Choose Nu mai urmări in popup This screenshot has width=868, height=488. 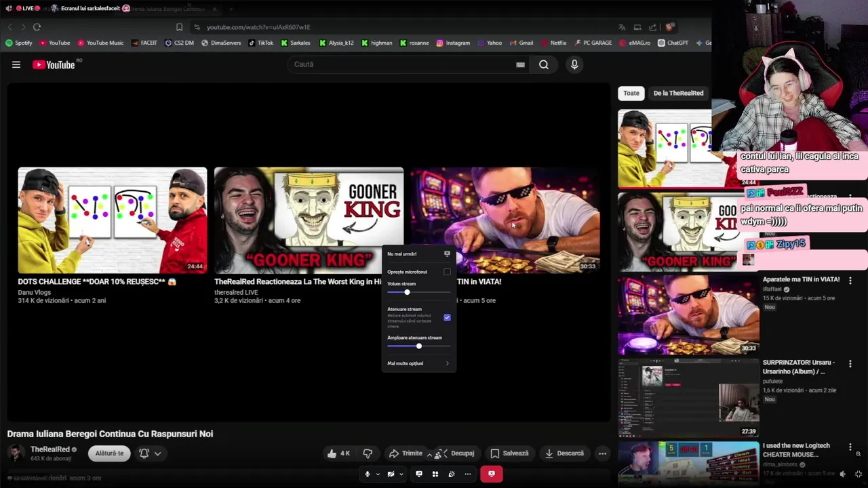(x=402, y=253)
